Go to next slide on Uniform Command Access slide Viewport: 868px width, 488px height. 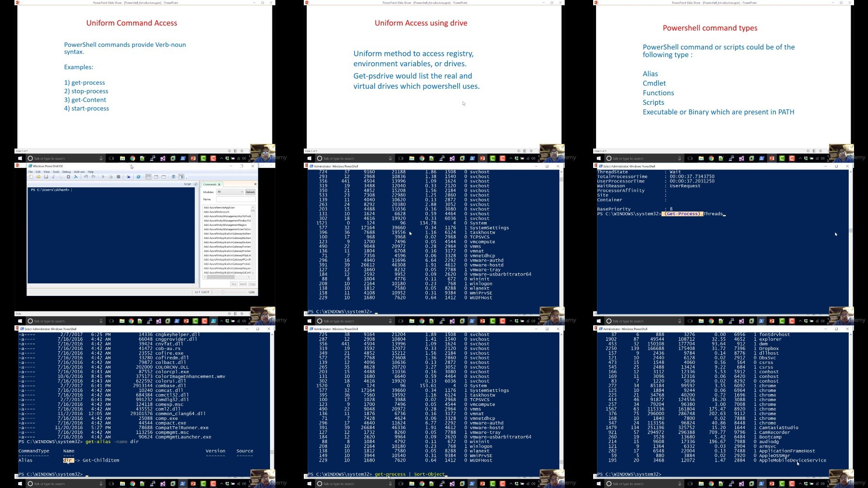[x=242, y=151]
